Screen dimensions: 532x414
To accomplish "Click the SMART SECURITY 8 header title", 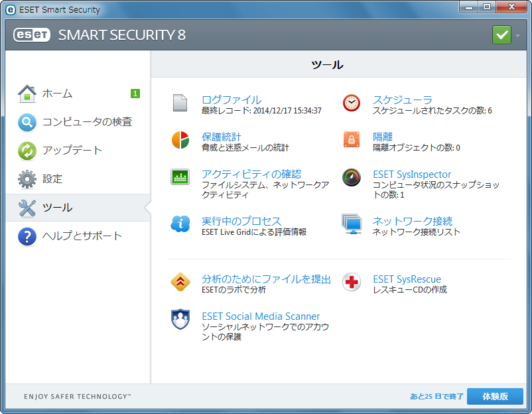I will point(122,35).
